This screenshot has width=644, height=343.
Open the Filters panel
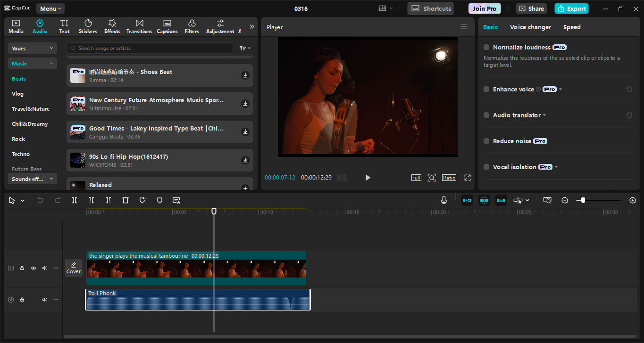tap(192, 26)
